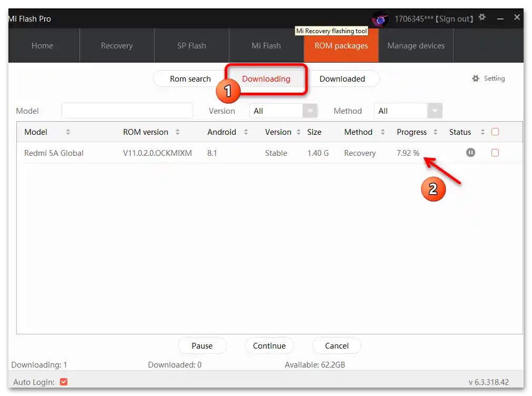Click the Setting gear icon

click(x=476, y=78)
